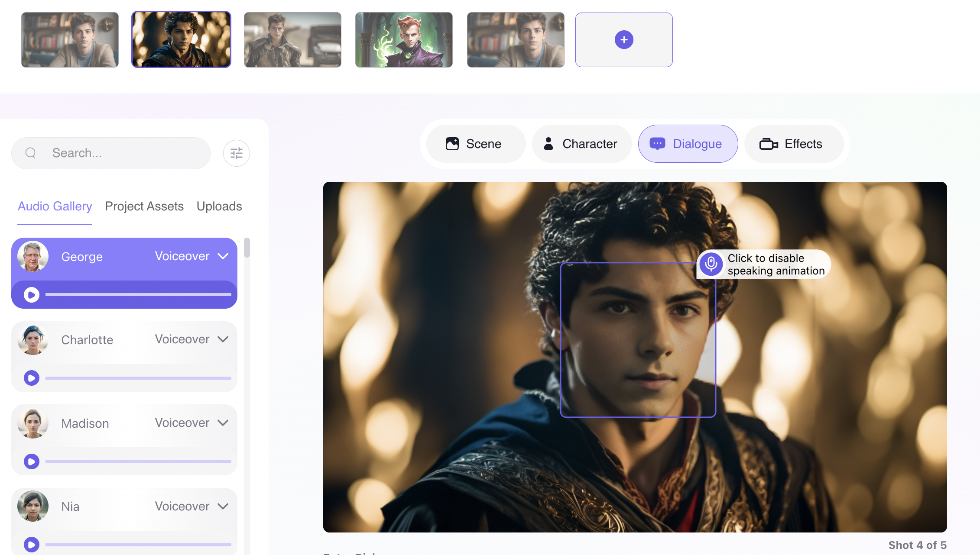Disable speaking animation via microphone icon
This screenshot has height=555, width=980.
711,264
